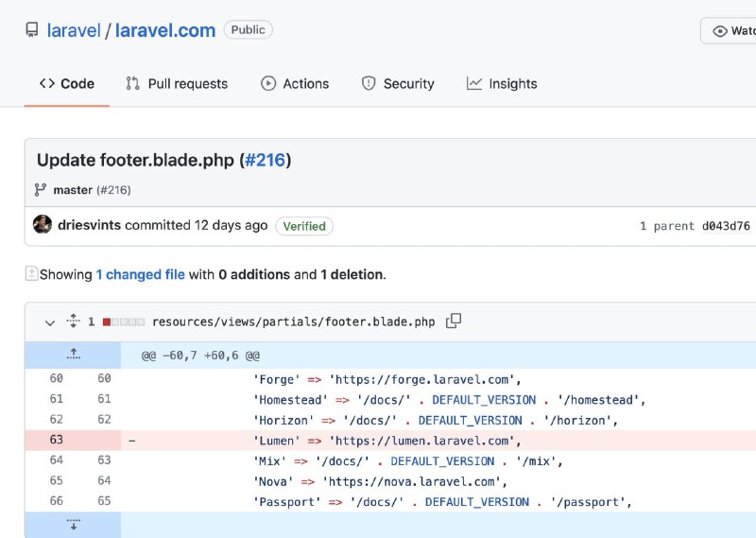Click the 1 changed file link
The image size is (756, 538).
coord(140,274)
